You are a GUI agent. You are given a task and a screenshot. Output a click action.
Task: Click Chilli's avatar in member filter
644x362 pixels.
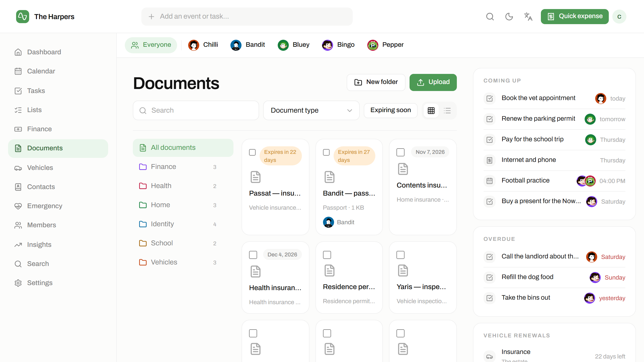(194, 45)
